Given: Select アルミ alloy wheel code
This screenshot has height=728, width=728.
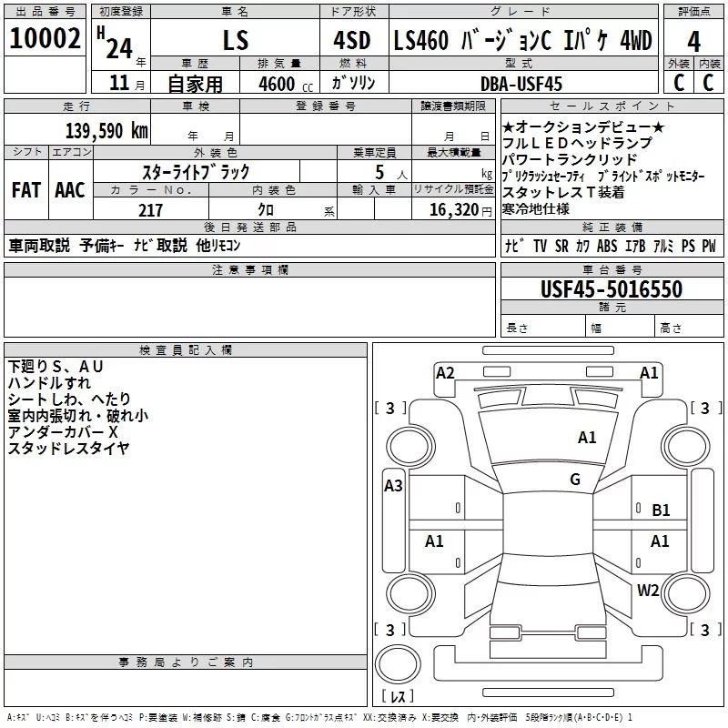Looking at the screenshot, I should [x=663, y=246].
